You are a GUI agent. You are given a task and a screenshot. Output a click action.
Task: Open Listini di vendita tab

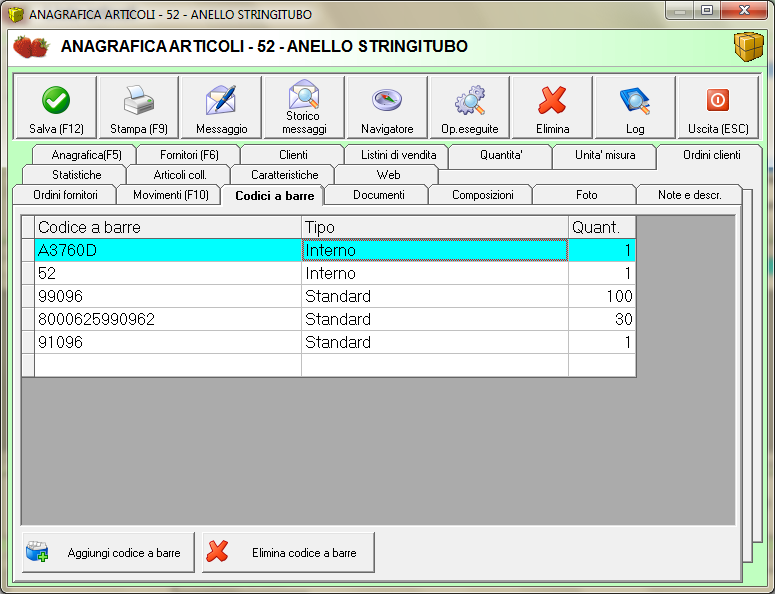tap(398, 155)
